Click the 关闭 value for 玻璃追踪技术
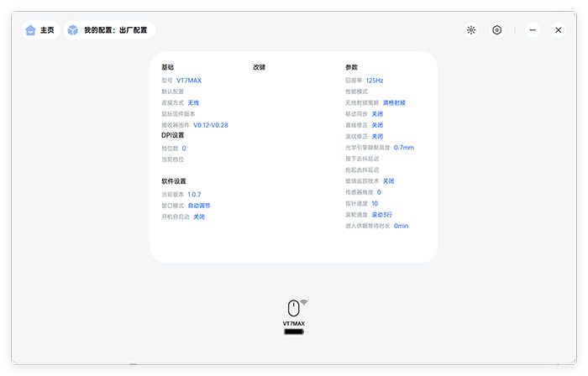Viewport: 588px width, 376px height. coord(388,180)
